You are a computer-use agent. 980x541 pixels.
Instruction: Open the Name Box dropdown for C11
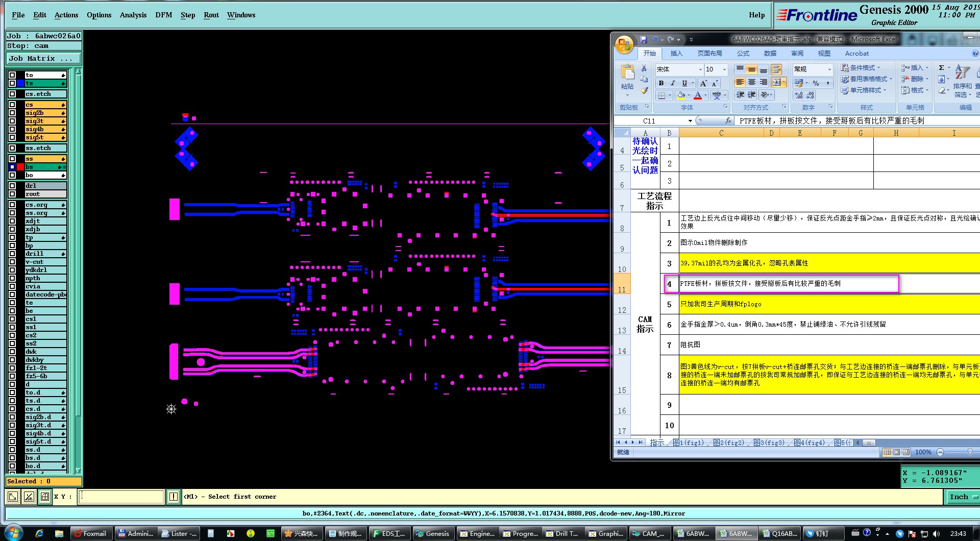690,121
